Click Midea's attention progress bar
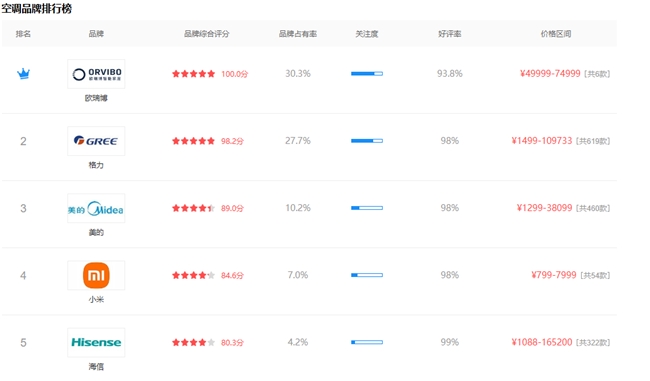This screenshot has width=650, height=381. pyautogui.click(x=367, y=208)
